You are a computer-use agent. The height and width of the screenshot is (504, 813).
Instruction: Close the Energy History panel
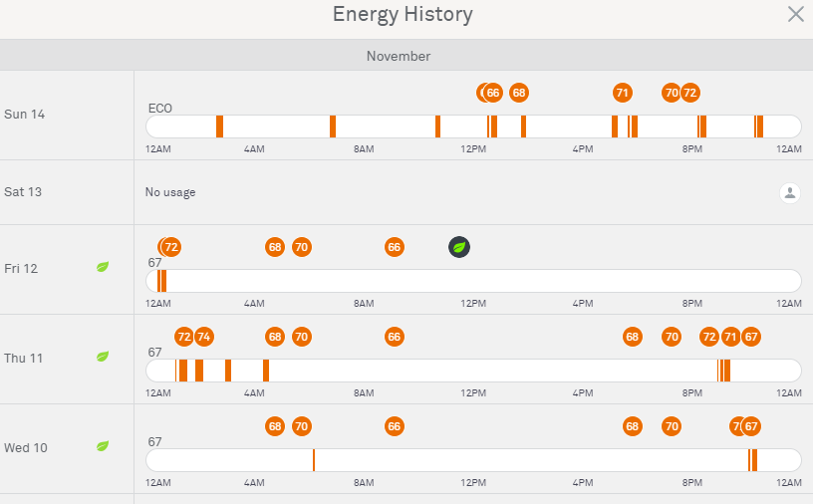(795, 14)
